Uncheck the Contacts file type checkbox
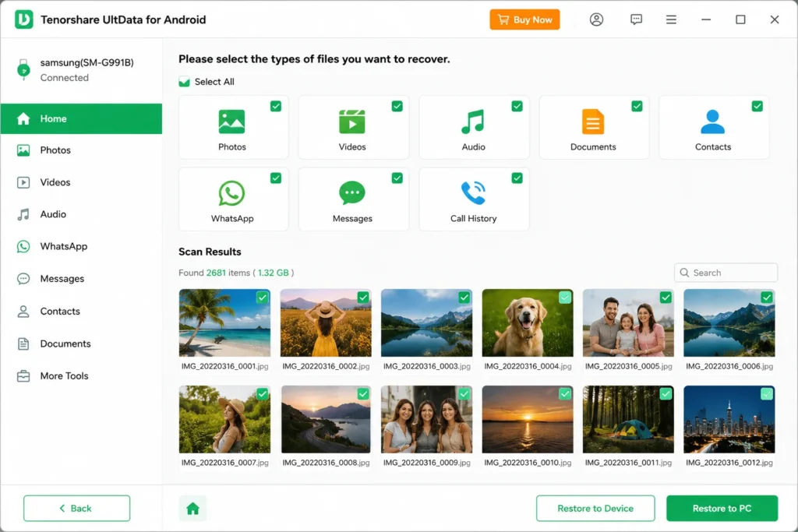 click(x=757, y=106)
